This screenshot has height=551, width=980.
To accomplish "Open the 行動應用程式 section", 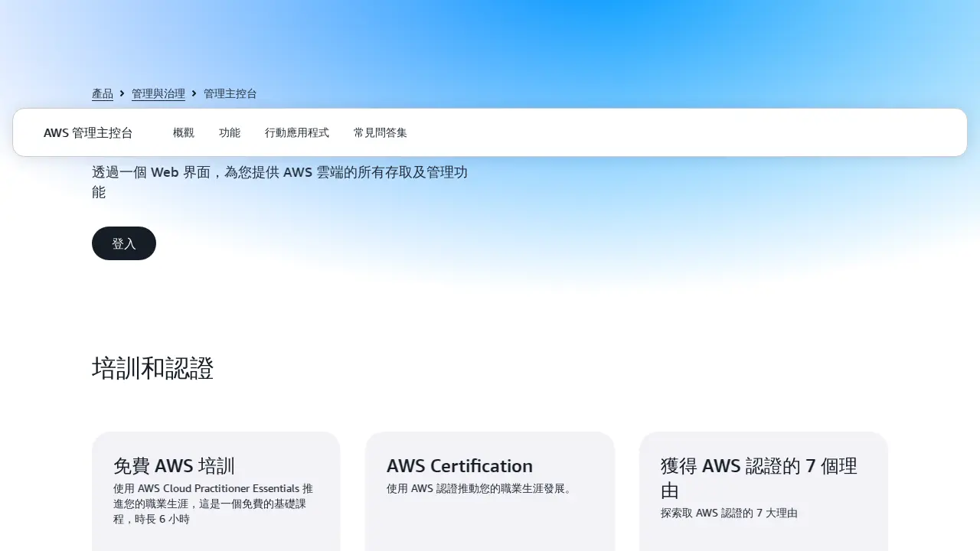I will (x=297, y=132).
